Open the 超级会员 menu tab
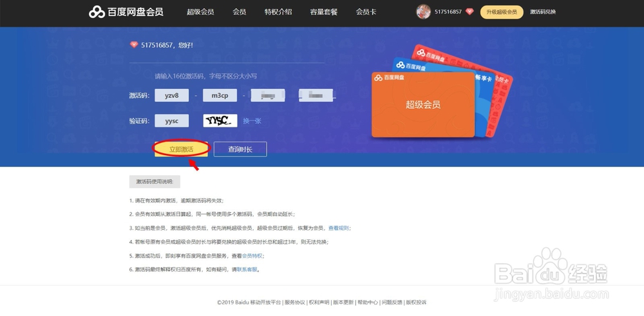This screenshot has height=316, width=644. coord(200,12)
